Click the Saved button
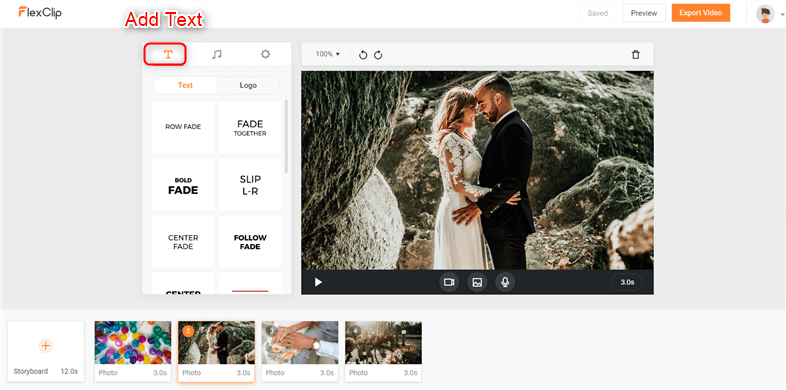This screenshot has width=786, height=390. tap(598, 13)
